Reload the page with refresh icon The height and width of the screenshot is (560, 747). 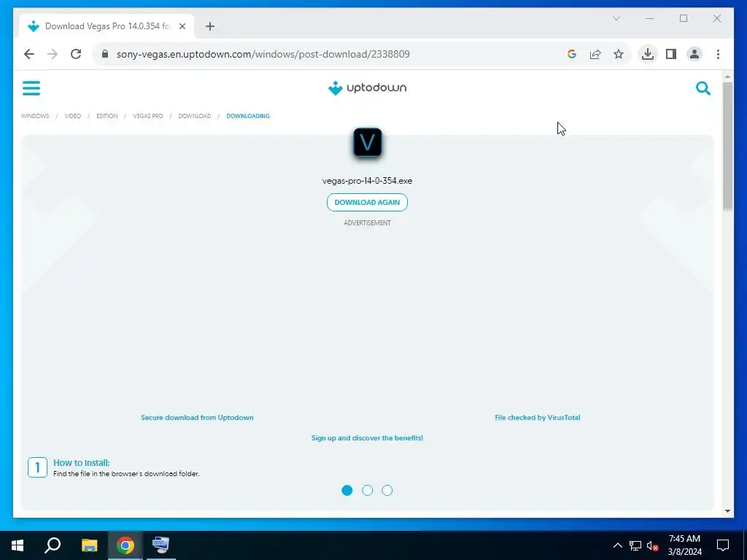coord(76,54)
